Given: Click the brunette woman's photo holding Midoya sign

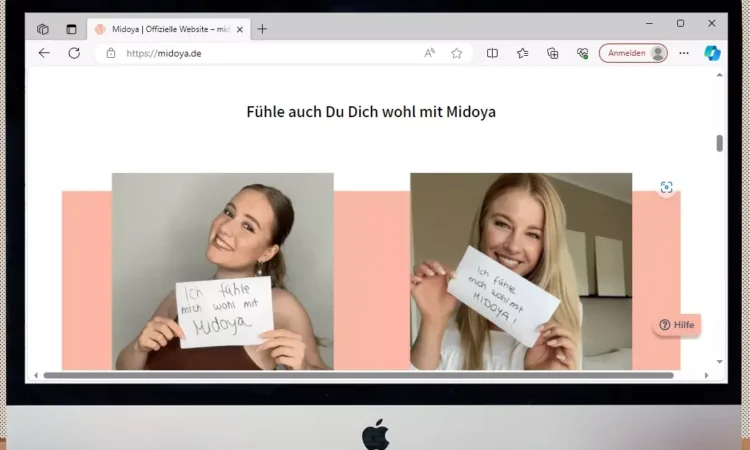Looking at the screenshot, I should pos(222,271).
